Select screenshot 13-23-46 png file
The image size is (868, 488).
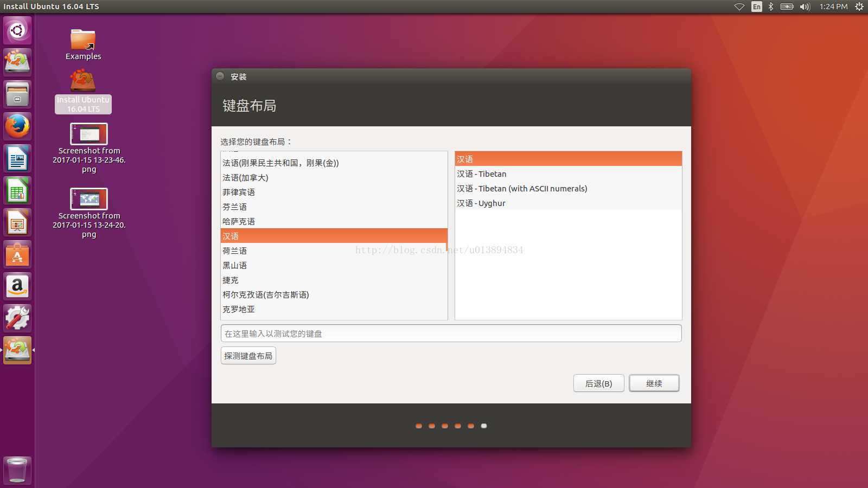tap(89, 148)
